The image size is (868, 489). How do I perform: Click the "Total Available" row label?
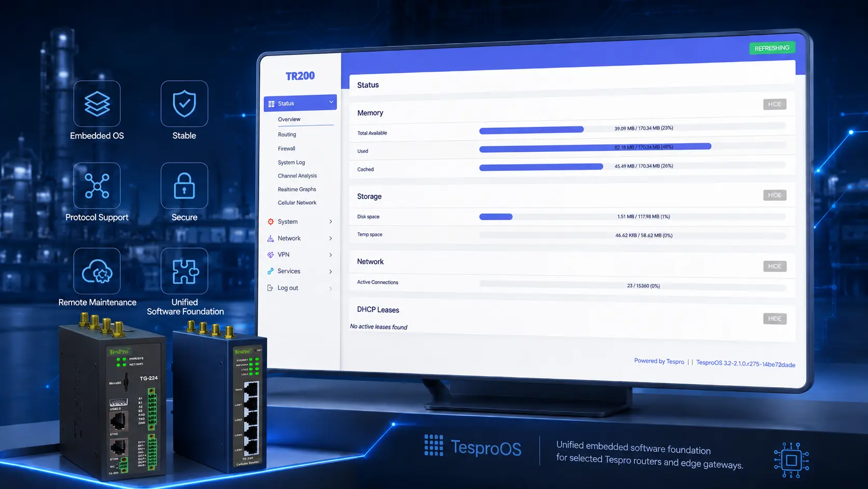372,133
